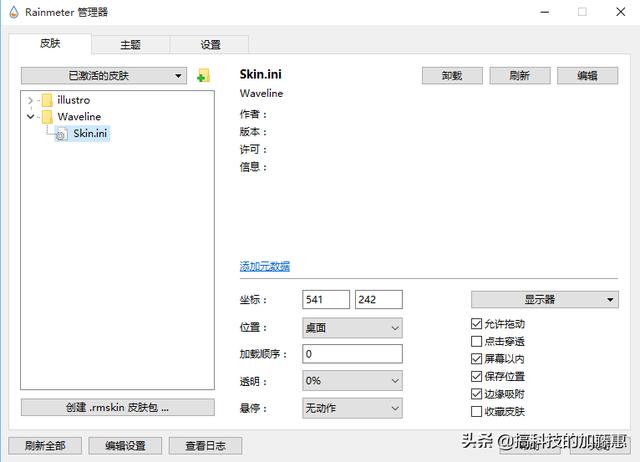Toggle 允许拖动 checkbox

point(476,324)
